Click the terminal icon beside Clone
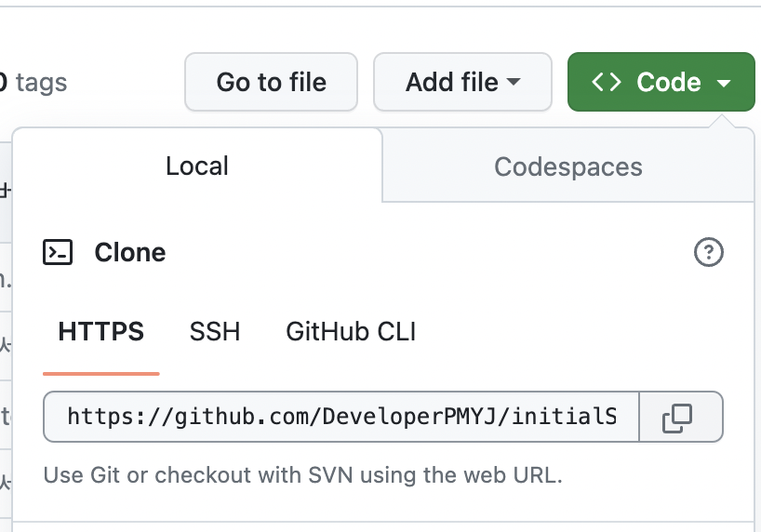The height and width of the screenshot is (532, 761). click(x=58, y=252)
